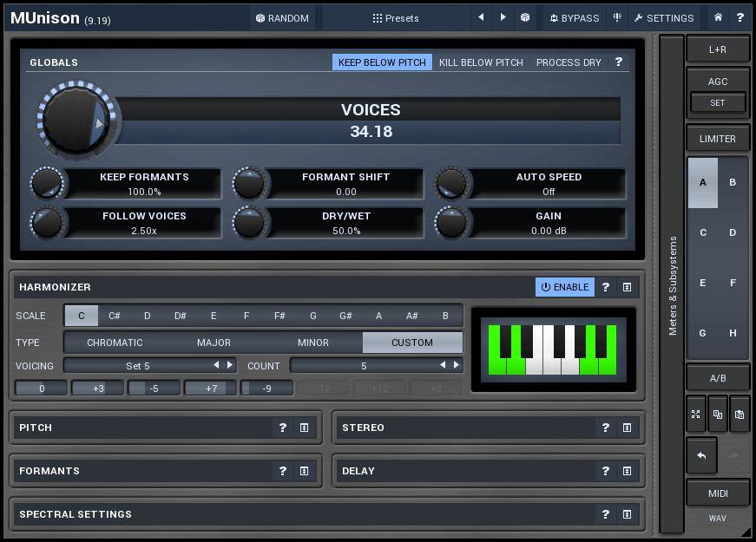Click the -9 voice interval field
Viewport: 756px width, 542px height.
266,389
